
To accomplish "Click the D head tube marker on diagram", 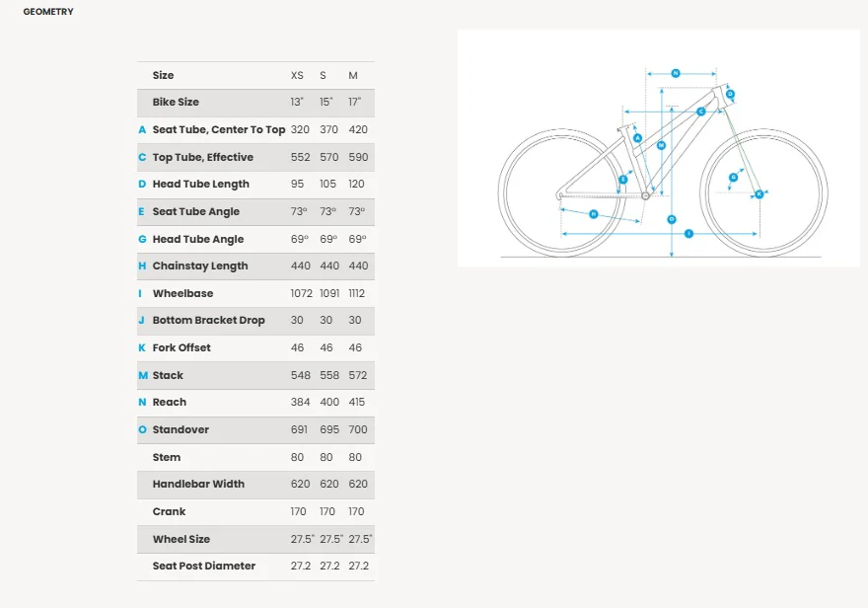I will (x=730, y=95).
